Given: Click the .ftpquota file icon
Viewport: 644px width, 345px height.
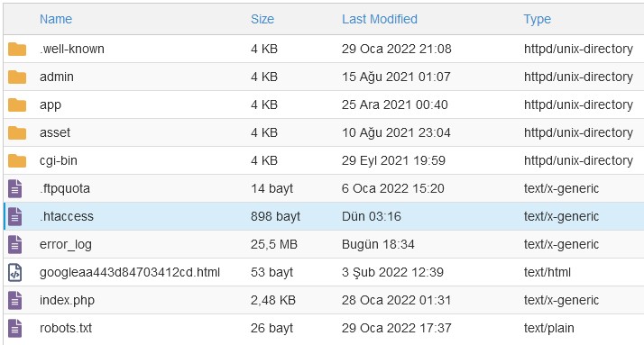Looking at the screenshot, I should pos(14,188).
